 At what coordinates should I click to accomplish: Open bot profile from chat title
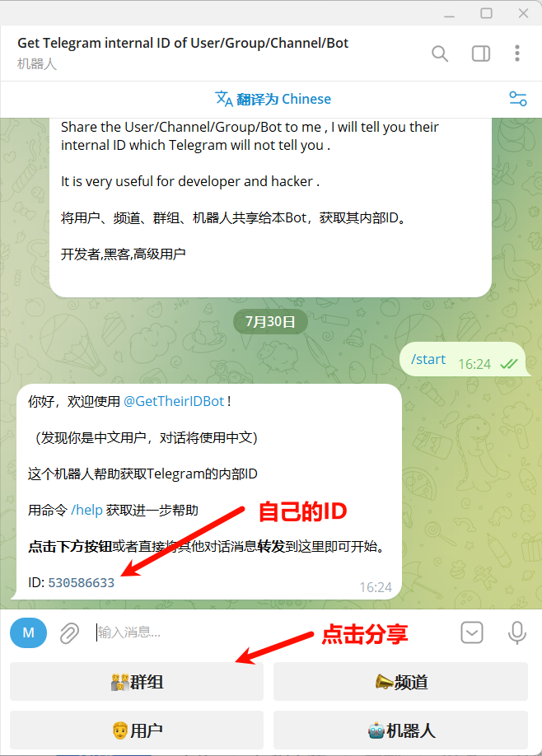click(183, 43)
